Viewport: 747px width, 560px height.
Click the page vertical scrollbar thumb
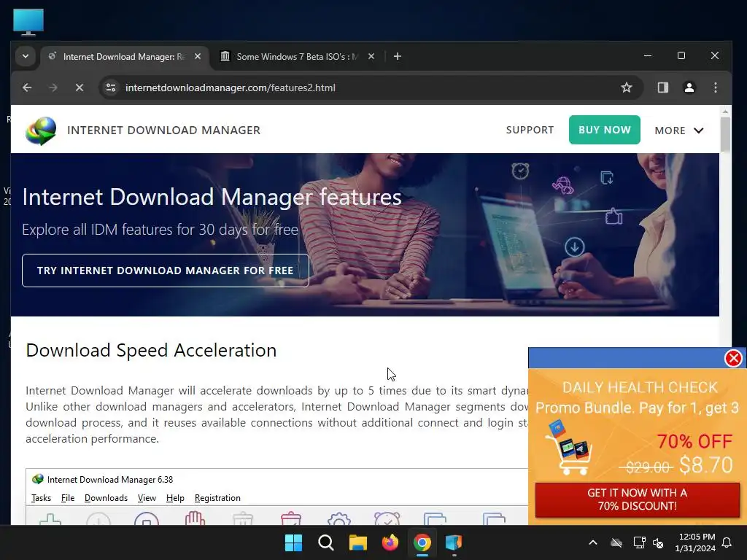click(x=725, y=134)
